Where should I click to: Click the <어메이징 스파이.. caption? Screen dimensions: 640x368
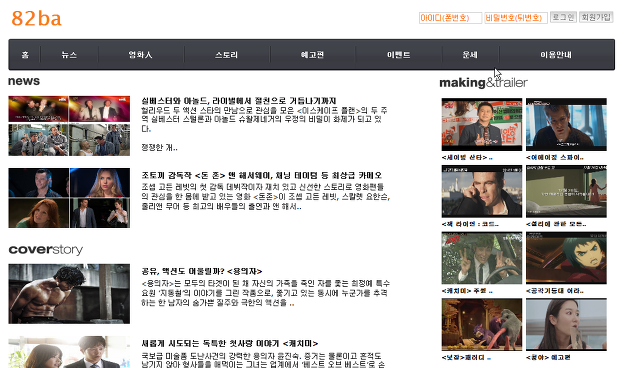(555, 157)
